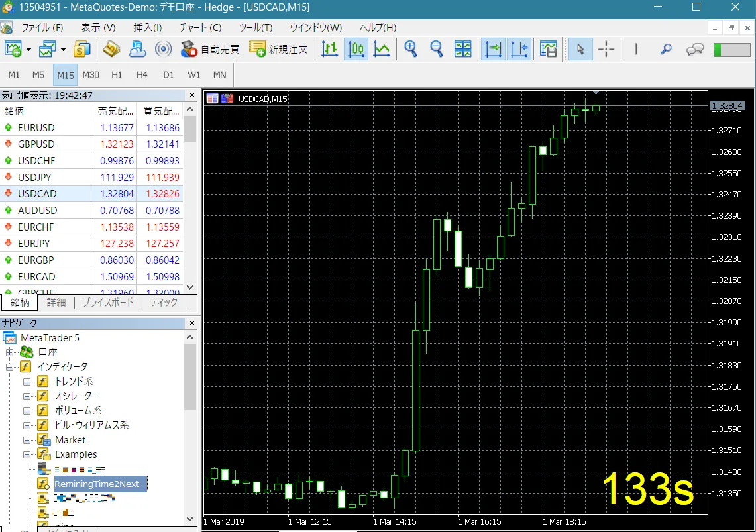Open the 表示(V) menu
This screenshot has height=532, width=756.
point(98,27)
